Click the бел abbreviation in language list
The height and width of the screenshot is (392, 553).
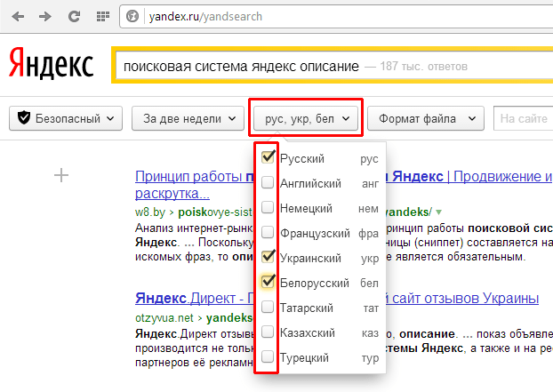coord(369,283)
